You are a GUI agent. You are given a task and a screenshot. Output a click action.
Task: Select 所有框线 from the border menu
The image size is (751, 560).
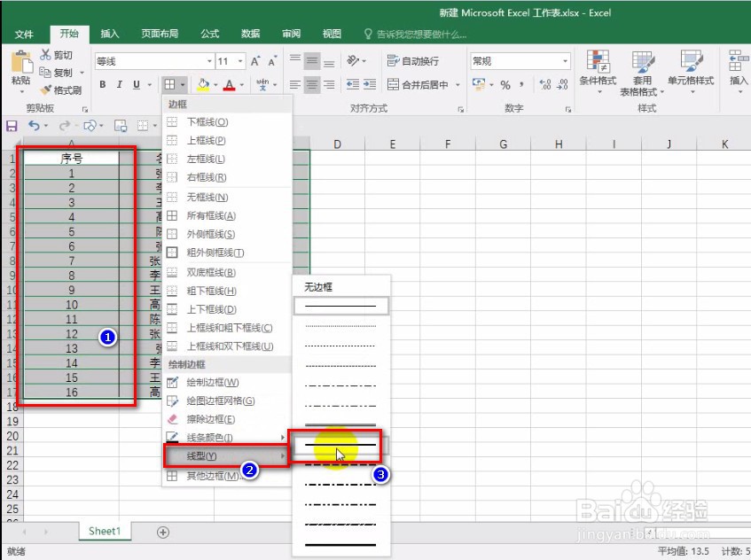(x=209, y=215)
